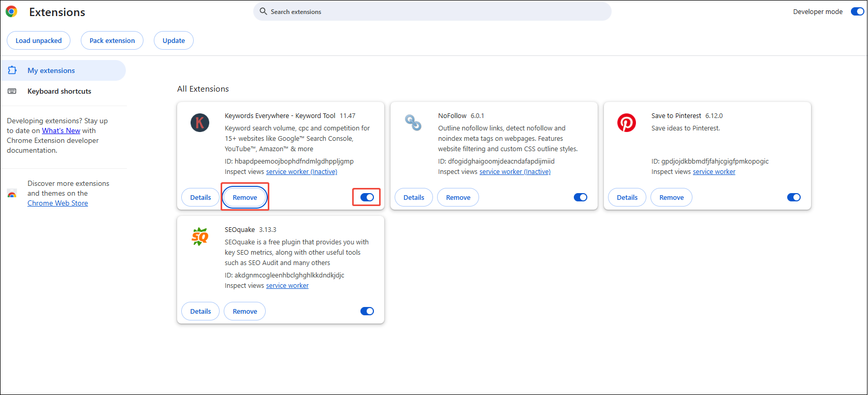Open Details for Save to Pinterest

click(x=627, y=197)
